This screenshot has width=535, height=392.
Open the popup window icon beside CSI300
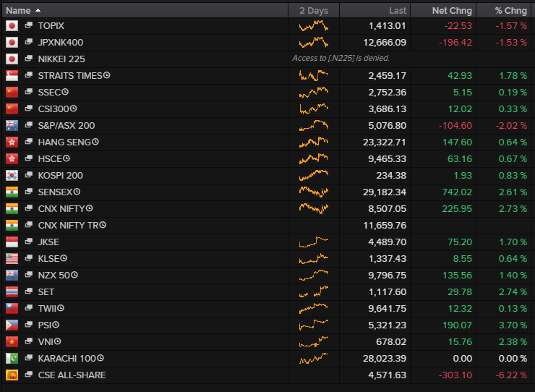pyautogui.click(x=29, y=108)
